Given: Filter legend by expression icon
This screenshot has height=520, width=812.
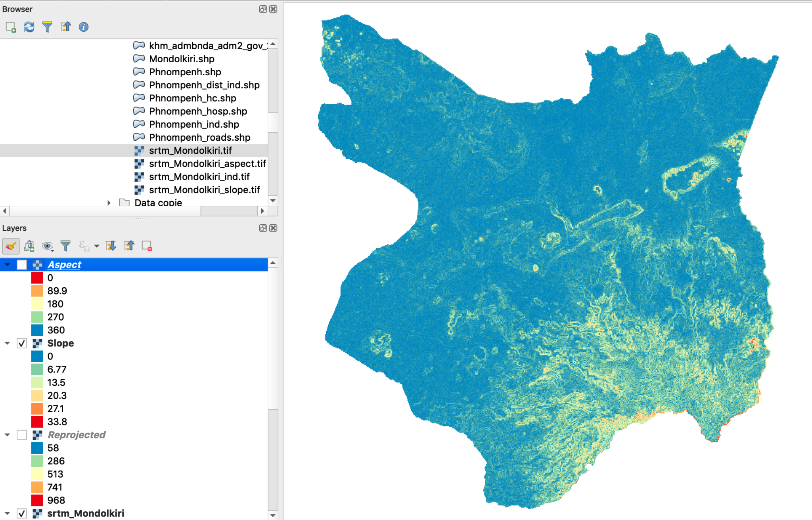Looking at the screenshot, I should click(x=84, y=246).
